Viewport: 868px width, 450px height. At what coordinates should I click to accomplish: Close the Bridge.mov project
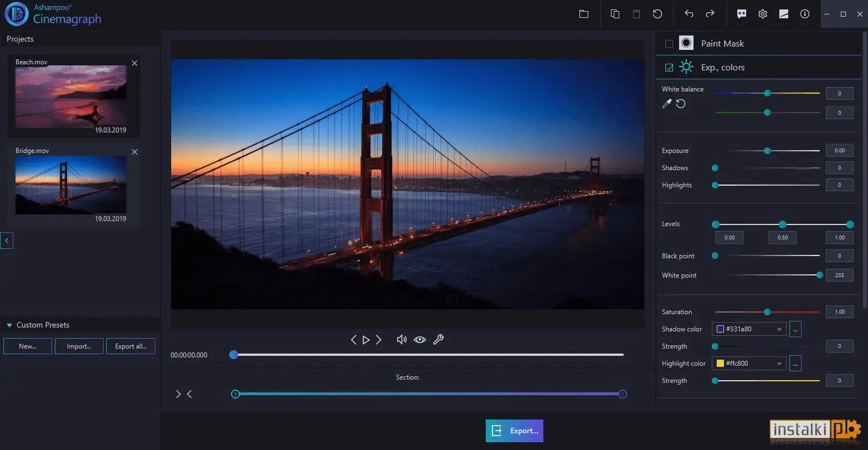click(134, 152)
